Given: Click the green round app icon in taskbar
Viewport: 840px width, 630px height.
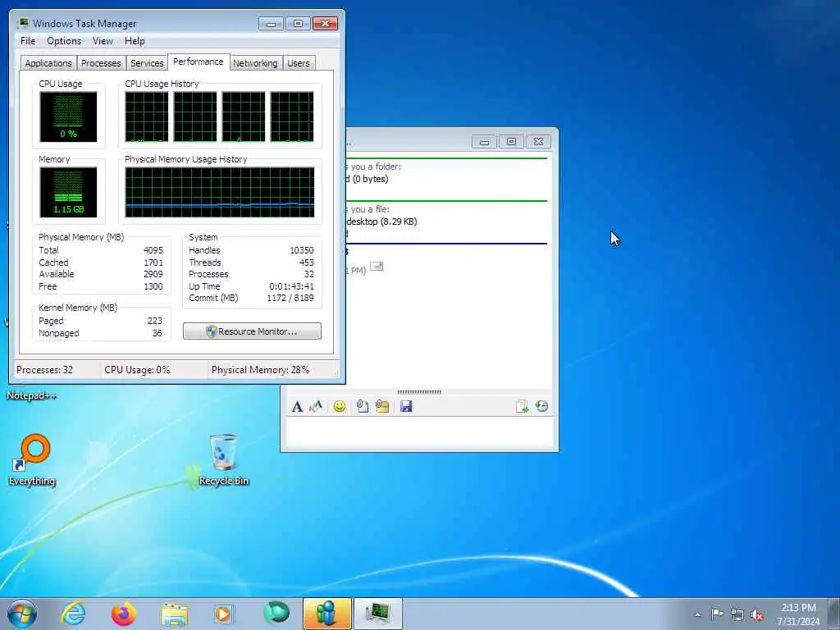Looking at the screenshot, I should click(276, 614).
